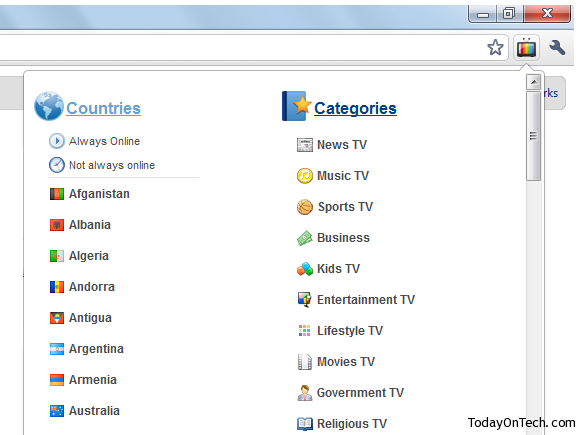Image resolution: width=580 pixels, height=435 pixels.
Task: Select the Music TV note icon
Action: click(304, 176)
